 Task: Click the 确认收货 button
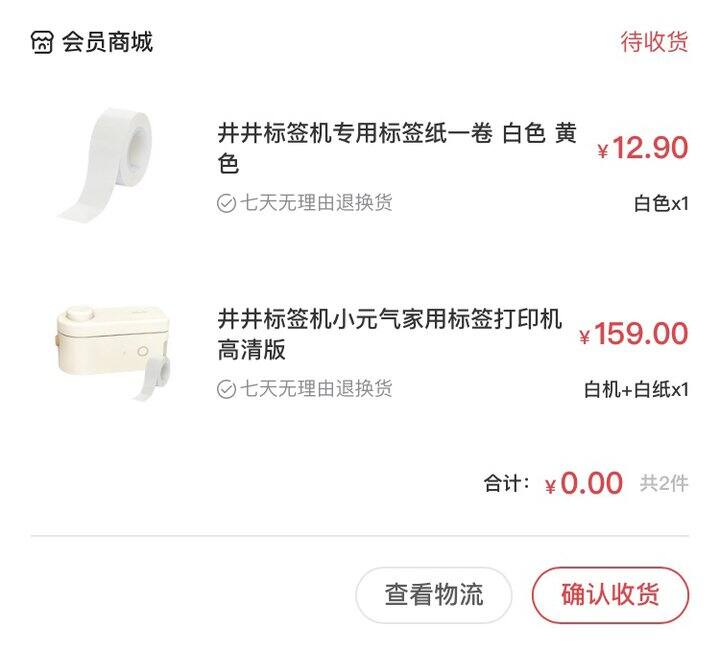[x=610, y=595]
